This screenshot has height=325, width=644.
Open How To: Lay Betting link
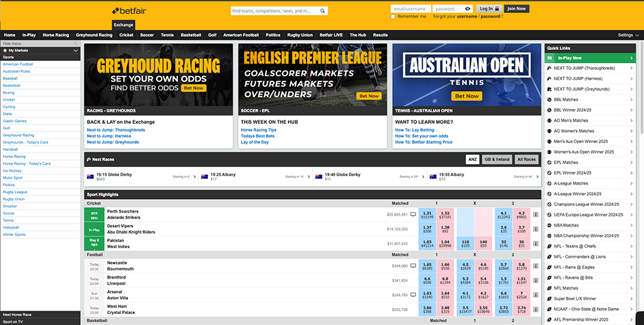[415, 130]
